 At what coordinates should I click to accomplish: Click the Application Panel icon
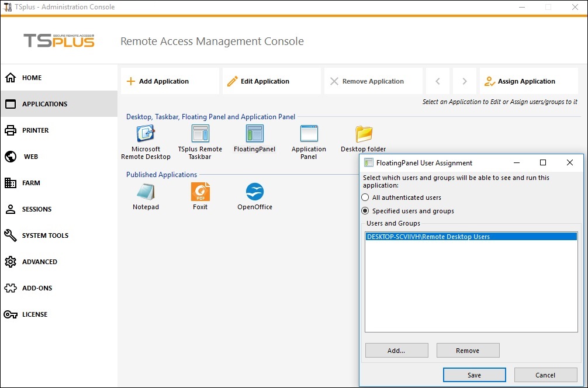[309, 134]
